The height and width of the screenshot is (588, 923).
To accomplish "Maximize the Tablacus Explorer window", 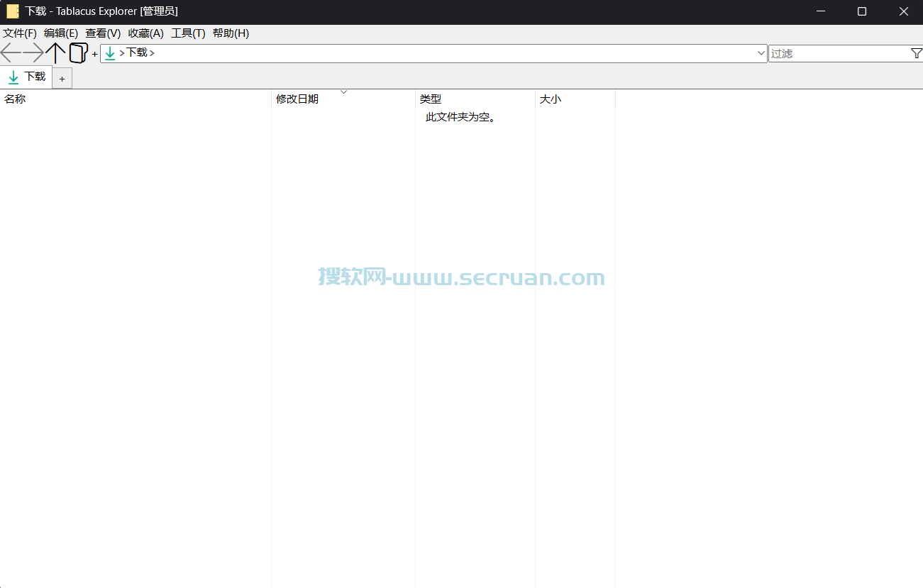I will pyautogui.click(x=862, y=11).
